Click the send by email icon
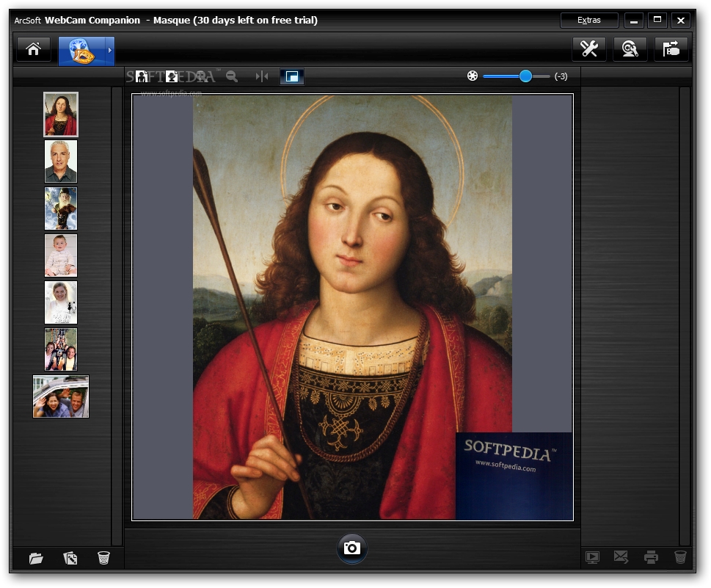This screenshot has width=711, height=588. click(621, 556)
